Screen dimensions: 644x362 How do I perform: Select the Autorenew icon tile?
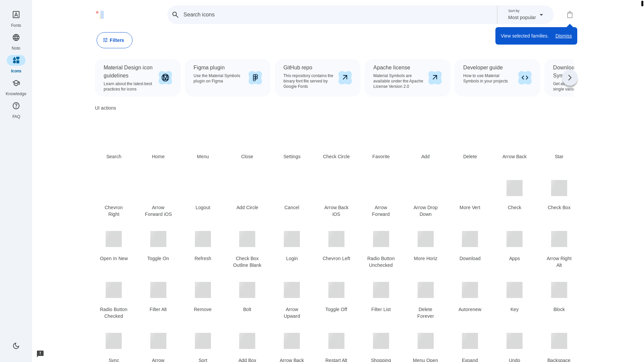click(470, 290)
